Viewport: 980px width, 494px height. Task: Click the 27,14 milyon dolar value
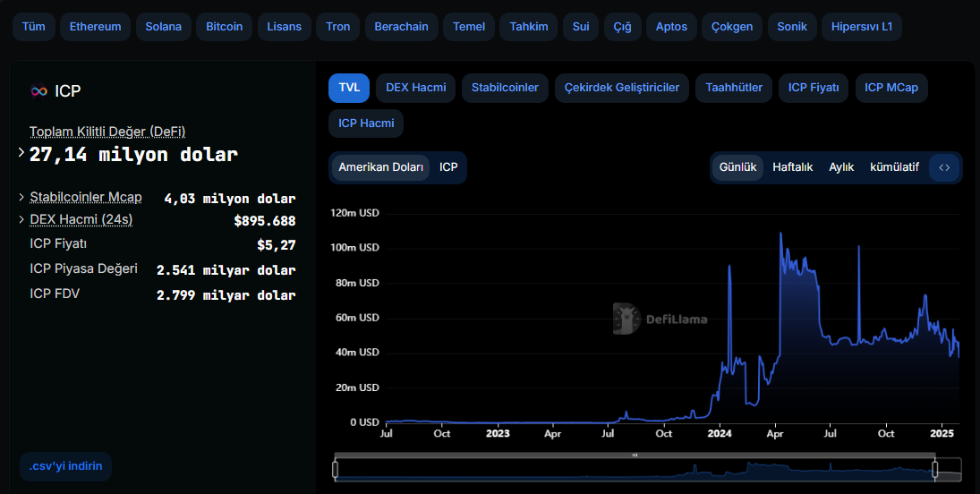click(x=133, y=155)
